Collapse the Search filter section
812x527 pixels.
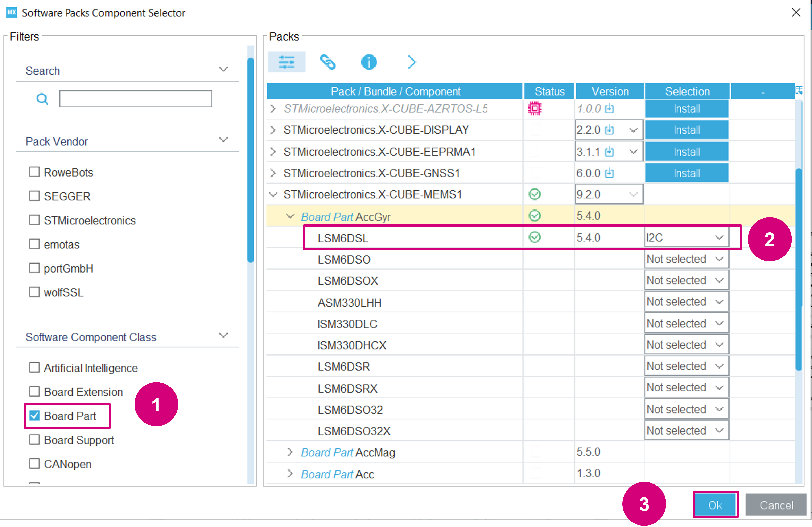point(223,70)
